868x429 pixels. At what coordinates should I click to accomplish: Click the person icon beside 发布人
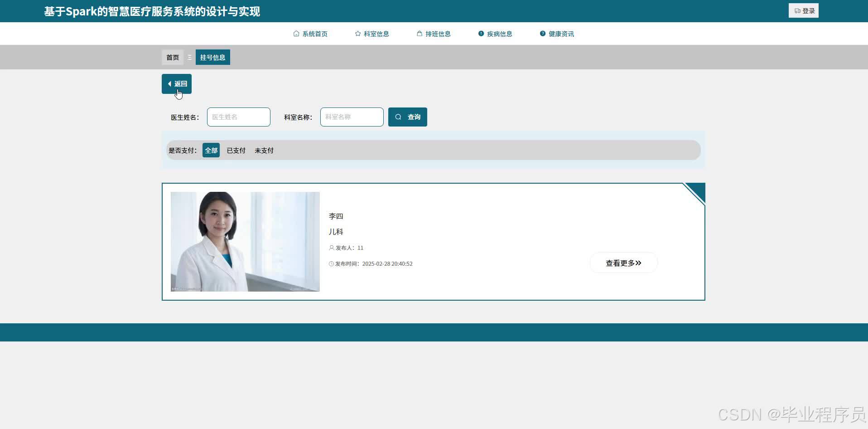331,248
